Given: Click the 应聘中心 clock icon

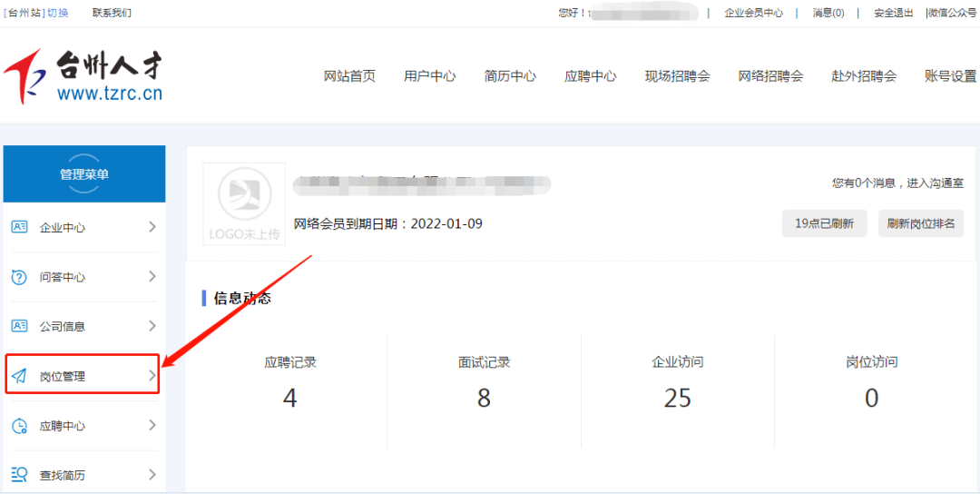Looking at the screenshot, I should (x=20, y=426).
